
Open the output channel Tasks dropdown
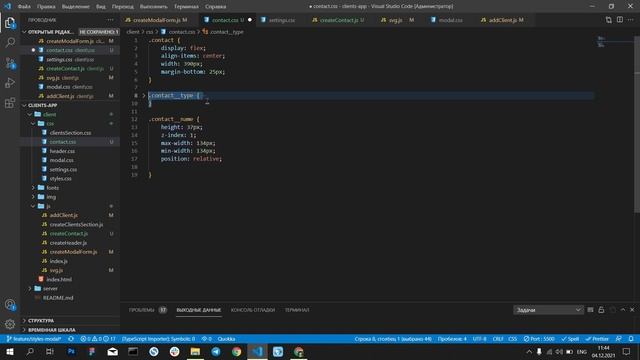(548, 310)
